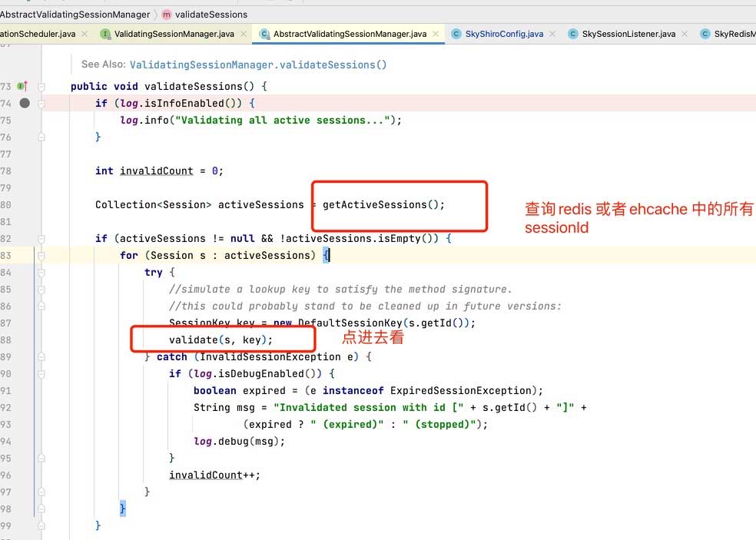The height and width of the screenshot is (540, 756).
Task: Click the validateSessions breadcrumb
Action: click(211, 15)
